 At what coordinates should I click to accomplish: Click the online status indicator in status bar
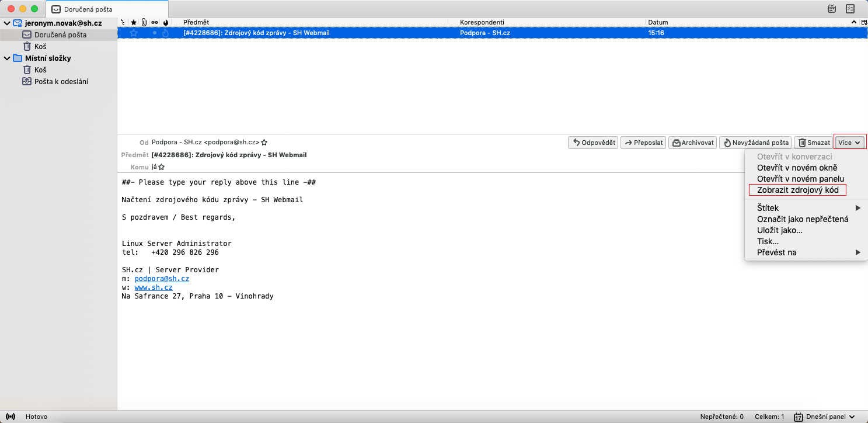(10, 417)
